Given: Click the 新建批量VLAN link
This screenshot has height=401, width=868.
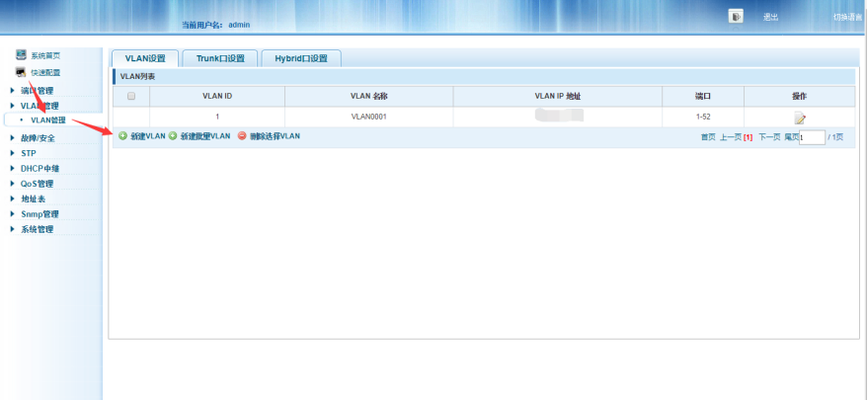Looking at the screenshot, I should click(204, 136).
